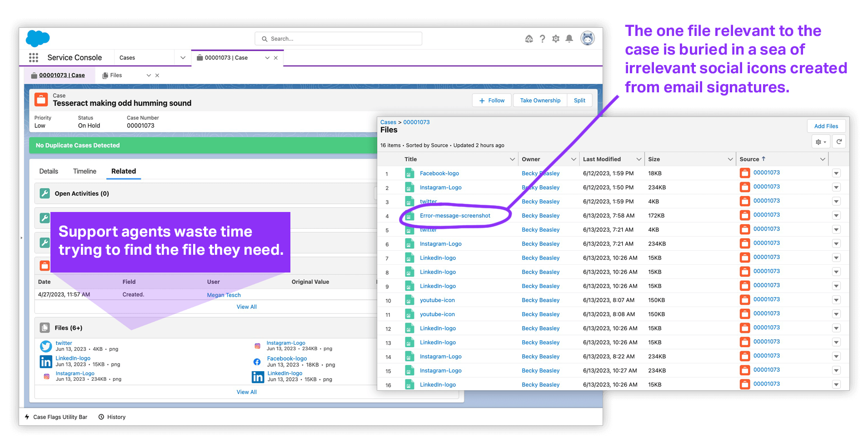Viewport: 868px width, 444px height.
Task: Click the Search input field
Action: 339,39
